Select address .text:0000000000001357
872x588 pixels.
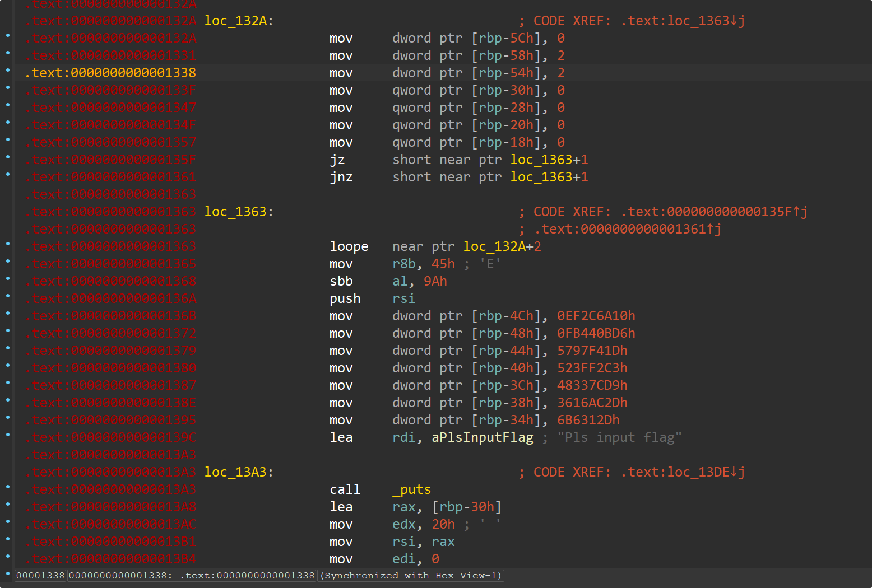(x=111, y=142)
